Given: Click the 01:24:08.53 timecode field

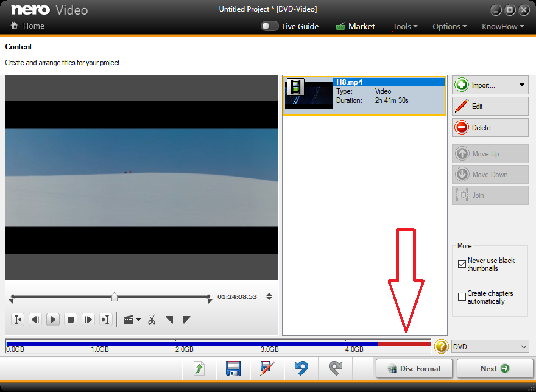Looking at the screenshot, I should tap(237, 297).
